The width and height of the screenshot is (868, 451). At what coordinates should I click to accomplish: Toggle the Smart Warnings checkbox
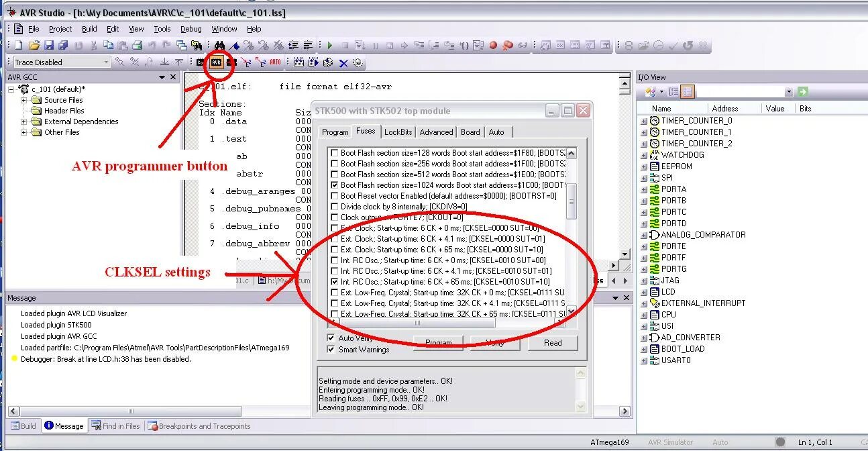click(x=331, y=349)
